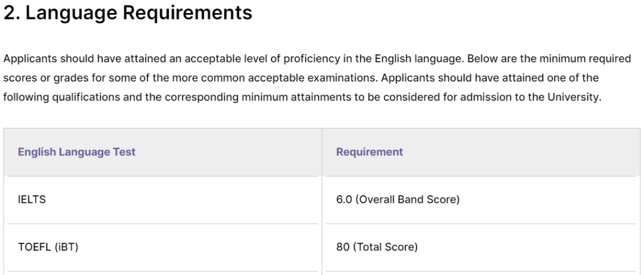Select the IELTS table cell

32,199
